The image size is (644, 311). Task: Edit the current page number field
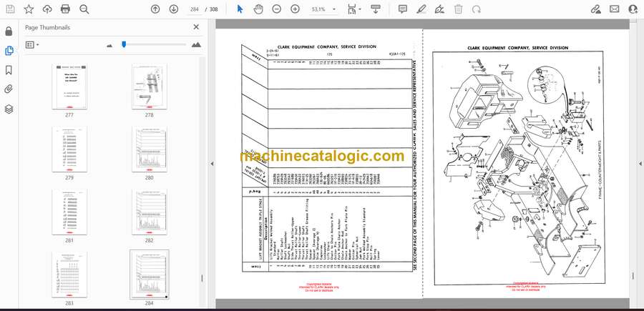(x=194, y=9)
